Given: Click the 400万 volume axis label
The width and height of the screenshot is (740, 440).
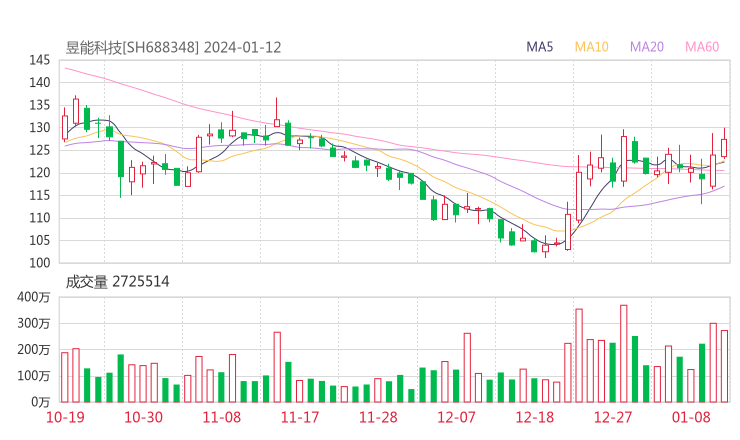Looking at the screenshot, I should coord(34,297).
